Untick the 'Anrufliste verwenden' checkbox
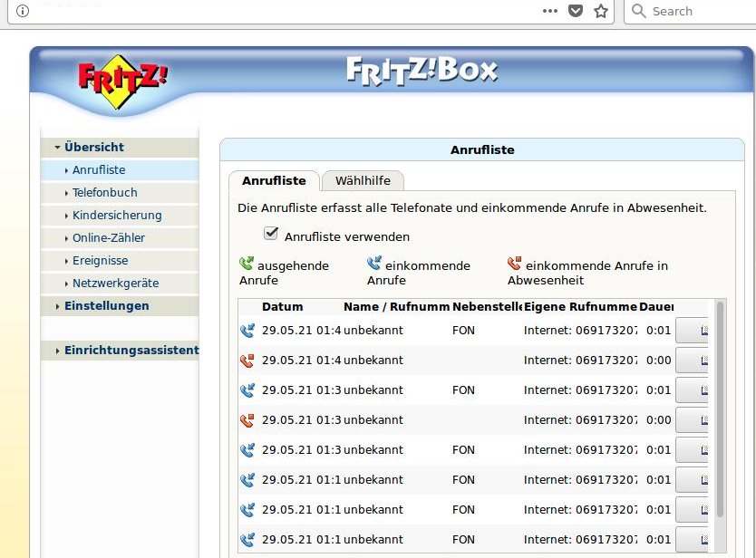756x558 pixels. (271, 234)
